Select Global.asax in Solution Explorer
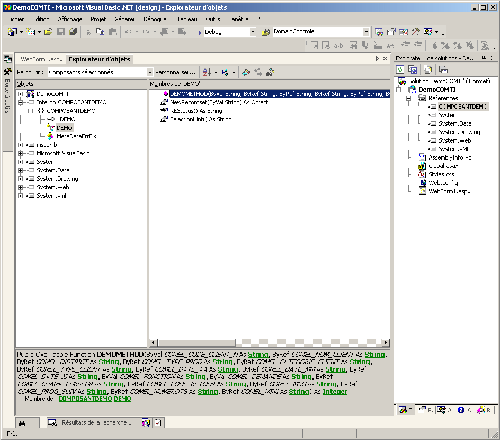 (443, 166)
